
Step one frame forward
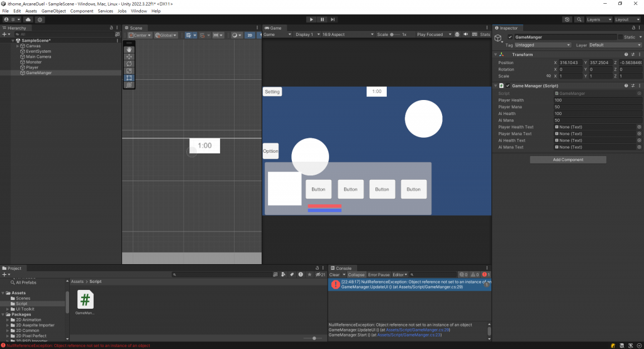coord(333,19)
